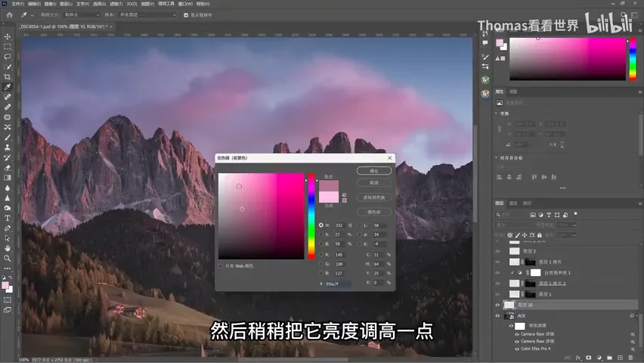Hide the ACR layer
Image resolution: width=644 pixels, height=363 pixels.
tap(497, 315)
